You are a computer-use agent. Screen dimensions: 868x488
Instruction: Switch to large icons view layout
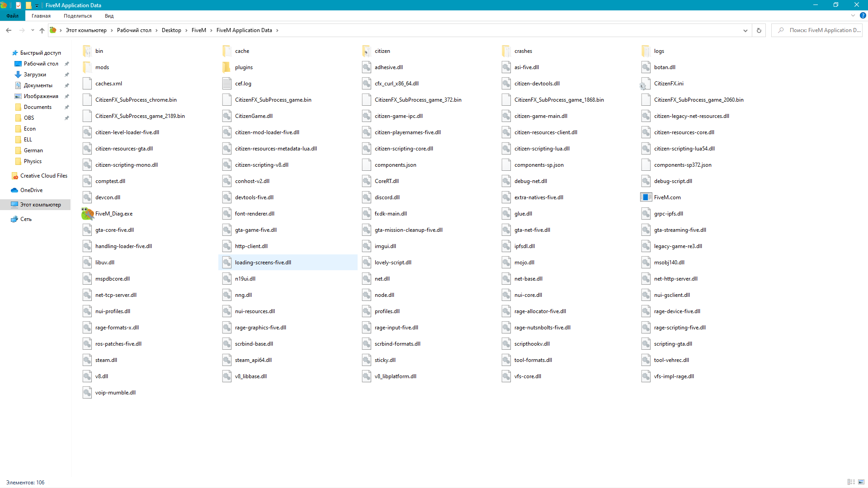click(x=861, y=482)
